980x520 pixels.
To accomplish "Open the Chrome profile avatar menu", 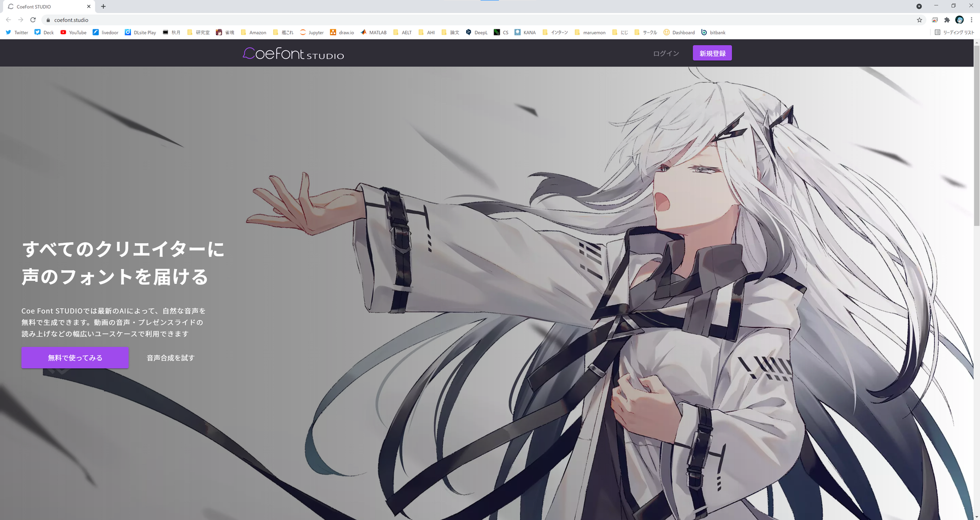I will pyautogui.click(x=959, y=20).
